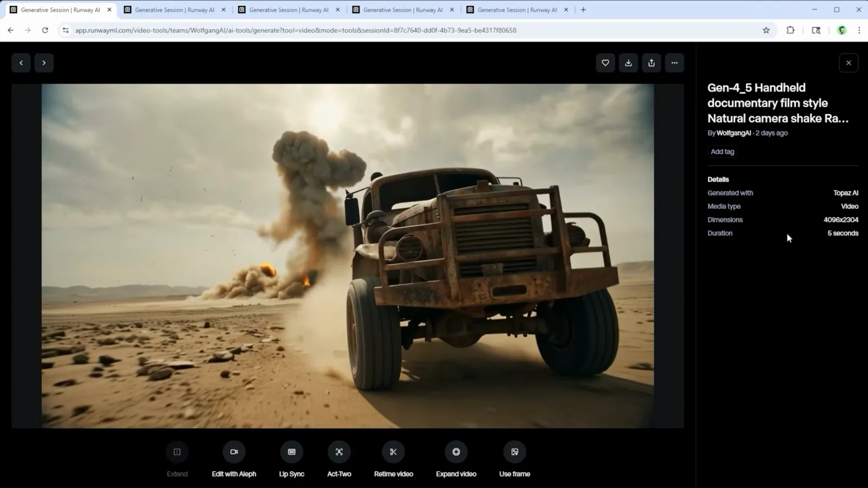Reload the page with the refresh icon
868x488 pixels.
45,30
